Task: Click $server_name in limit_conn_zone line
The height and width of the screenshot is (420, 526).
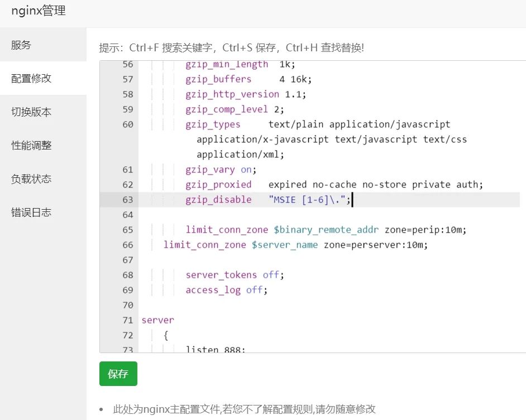Action: click(285, 245)
